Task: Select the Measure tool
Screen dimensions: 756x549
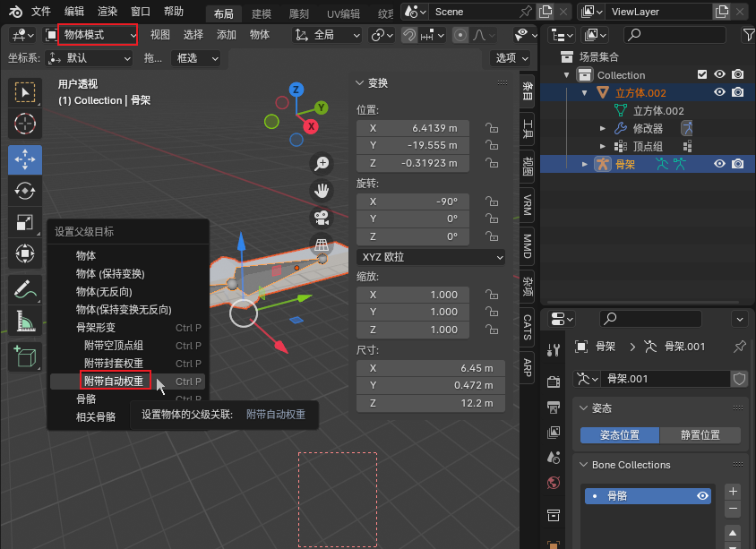Action: [x=25, y=321]
